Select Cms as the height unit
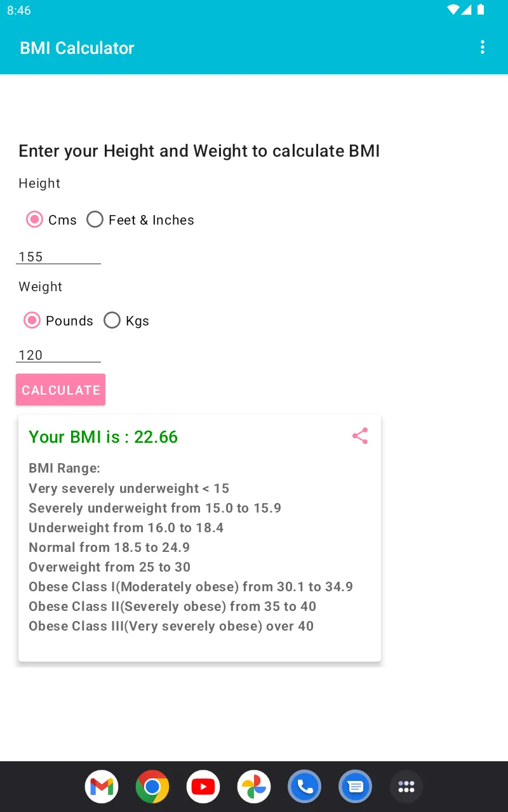508x812 pixels. tap(35, 219)
